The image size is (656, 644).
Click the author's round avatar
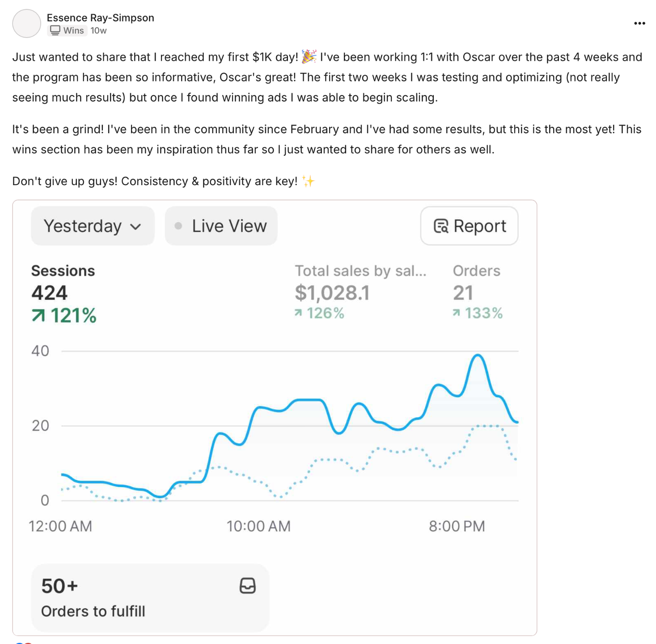tap(27, 23)
